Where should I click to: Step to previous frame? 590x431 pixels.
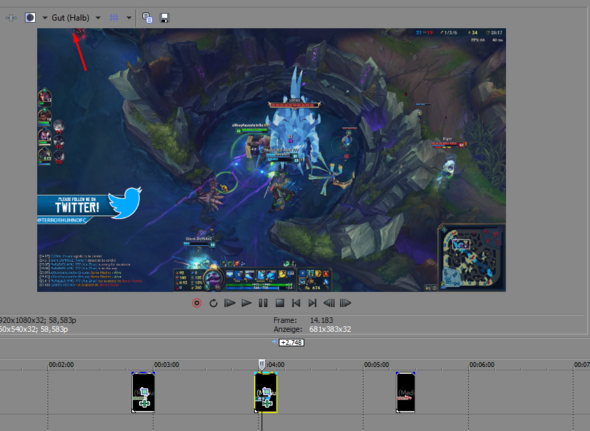click(x=329, y=303)
